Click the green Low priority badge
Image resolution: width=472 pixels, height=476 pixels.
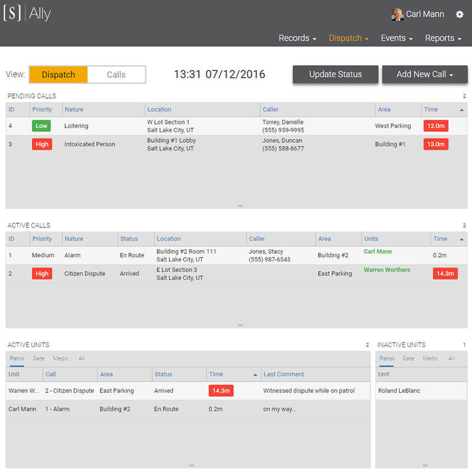tap(41, 126)
